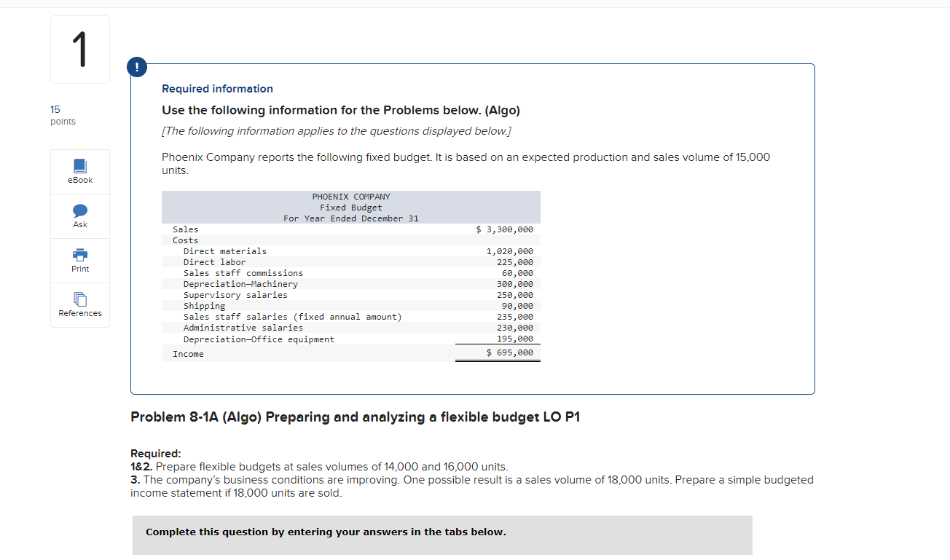The width and height of the screenshot is (950, 560).
Task: Click the blue exclamation alert icon
Action: pyautogui.click(x=136, y=67)
